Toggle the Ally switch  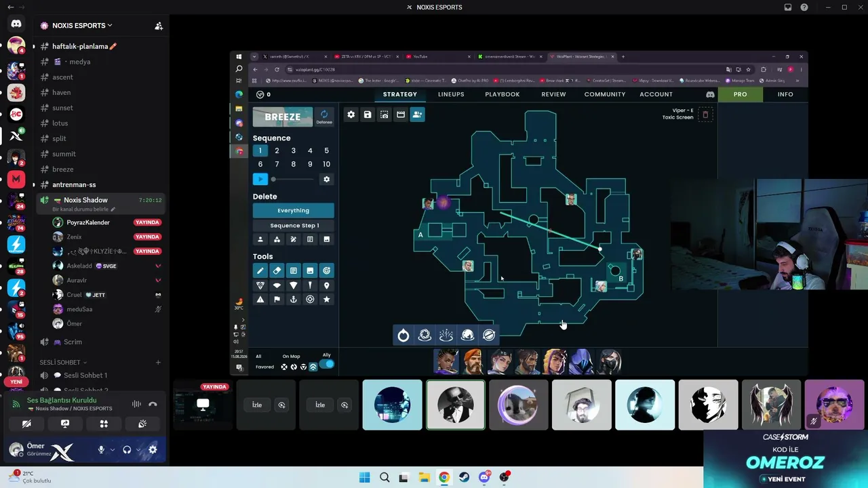pyautogui.click(x=327, y=364)
